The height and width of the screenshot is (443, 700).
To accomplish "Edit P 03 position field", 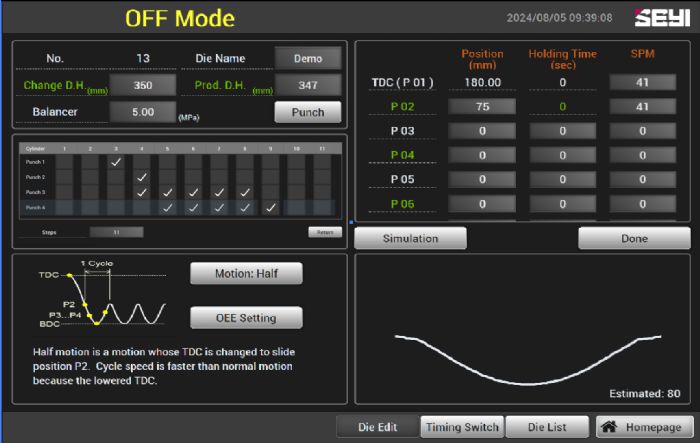I will point(482,131).
